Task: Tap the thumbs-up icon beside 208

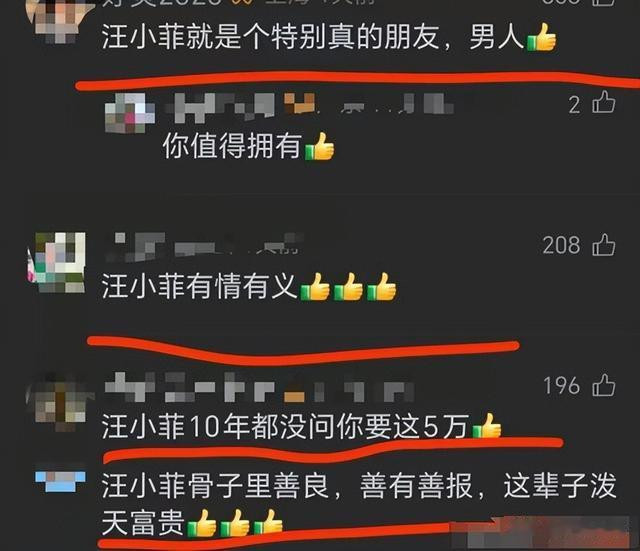Action: pos(604,245)
